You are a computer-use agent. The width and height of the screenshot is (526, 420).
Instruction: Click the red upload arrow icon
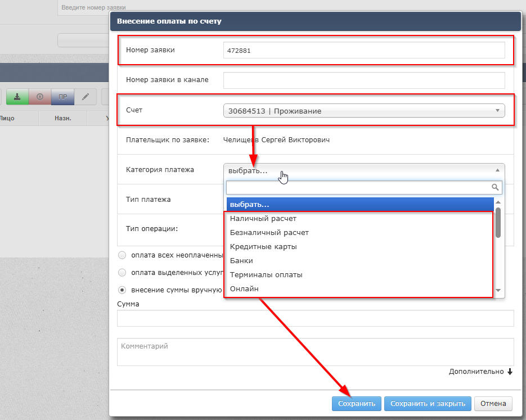point(40,97)
